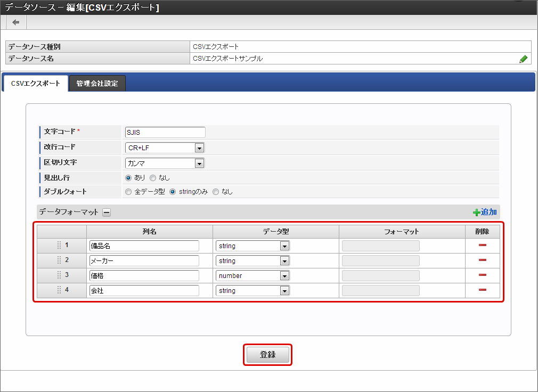Select なし for 見出し行

pos(153,178)
